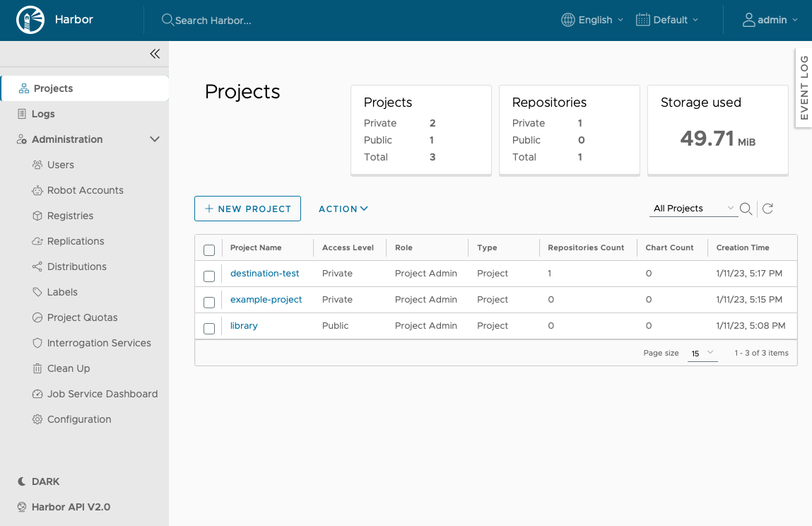The width and height of the screenshot is (812, 526).
Task: Select the library project checkbox
Action: 209,328
